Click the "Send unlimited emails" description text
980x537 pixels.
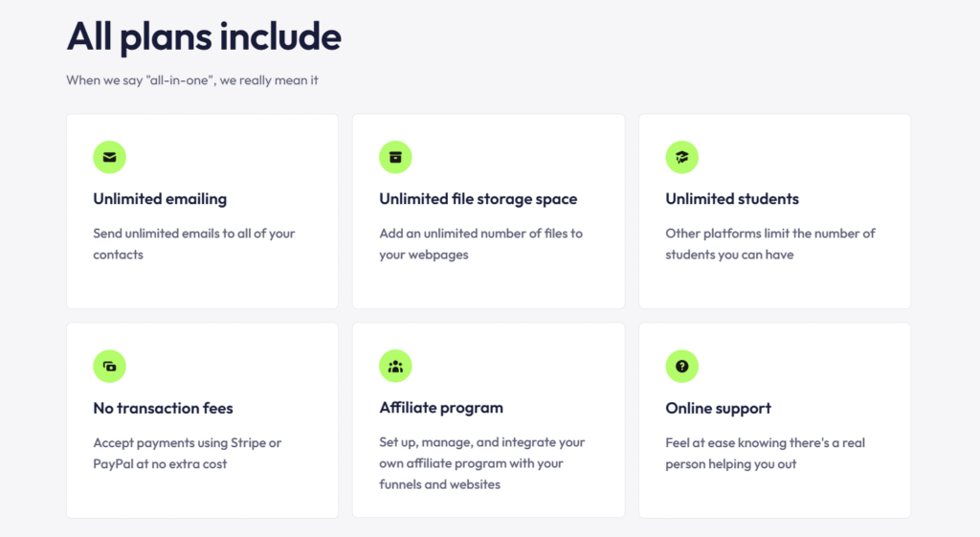coord(193,243)
